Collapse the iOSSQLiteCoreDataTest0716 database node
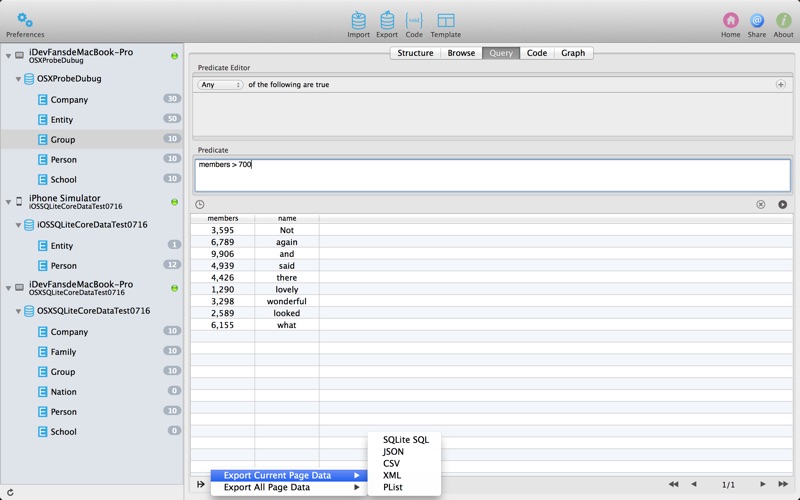This screenshot has width=800, height=500. click(x=18, y=225)
